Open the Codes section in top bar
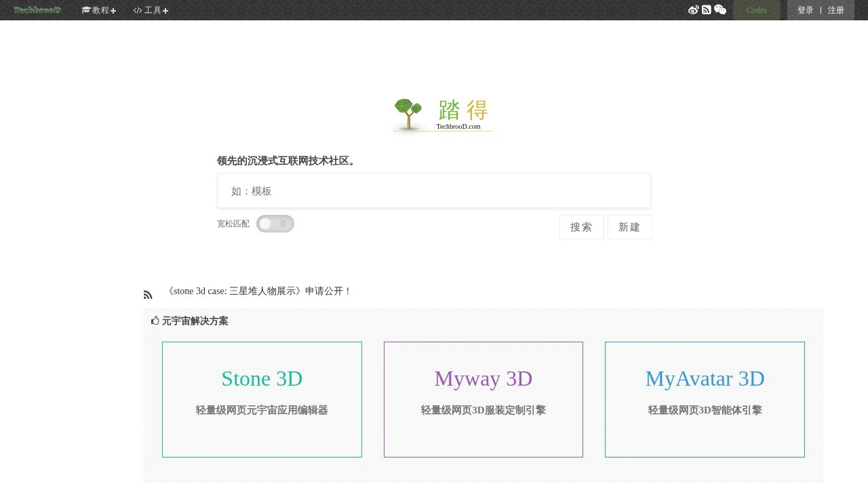Image resolution: width=868 pixels, height=488 pixels. [756, 10]
